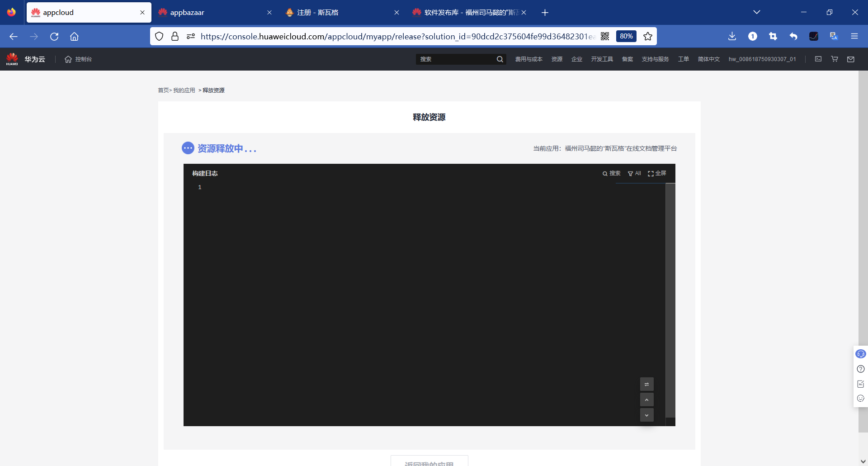
Task: Open the 简体中文 language dropdown
Action: 708,59
